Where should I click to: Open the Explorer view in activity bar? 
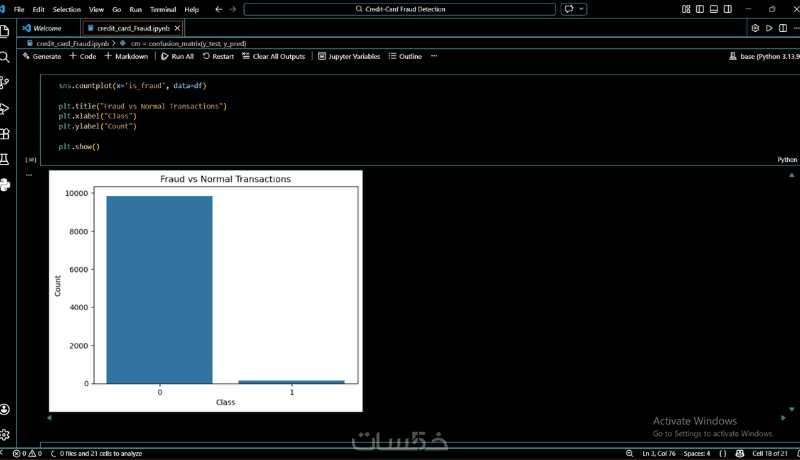pyautogui.click(x=5, y=31)
